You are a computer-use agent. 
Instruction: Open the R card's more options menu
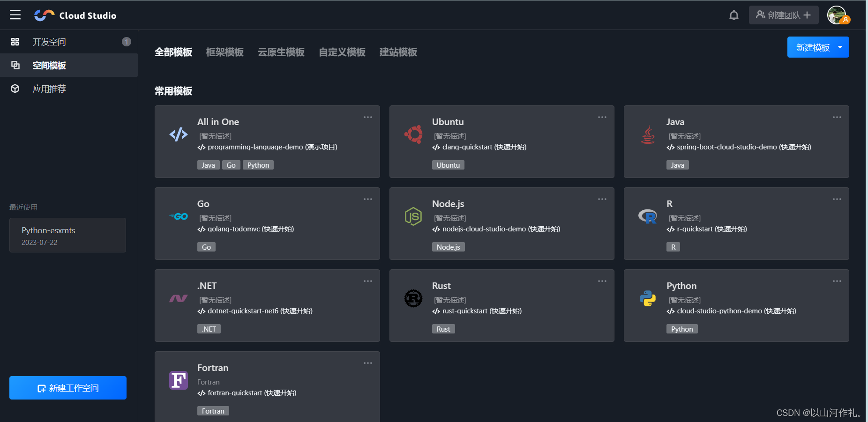[837, 199]
